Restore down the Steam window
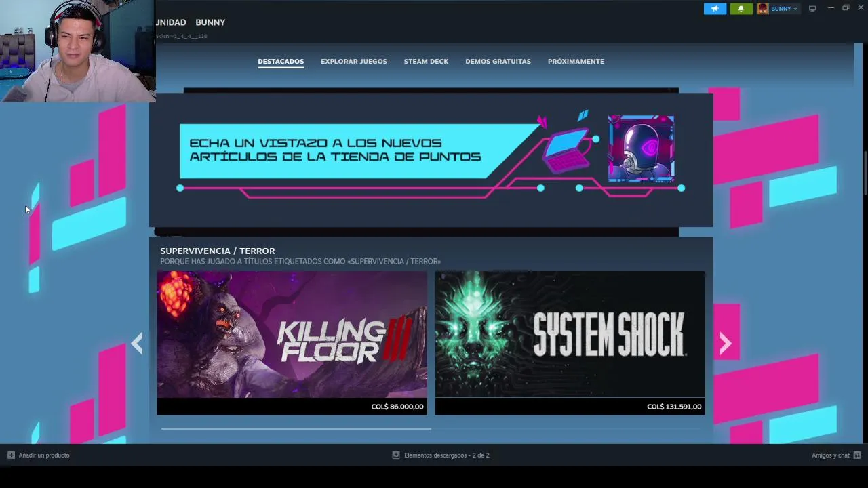Screen dimensions: 868x488 click(x=846, y=8)
